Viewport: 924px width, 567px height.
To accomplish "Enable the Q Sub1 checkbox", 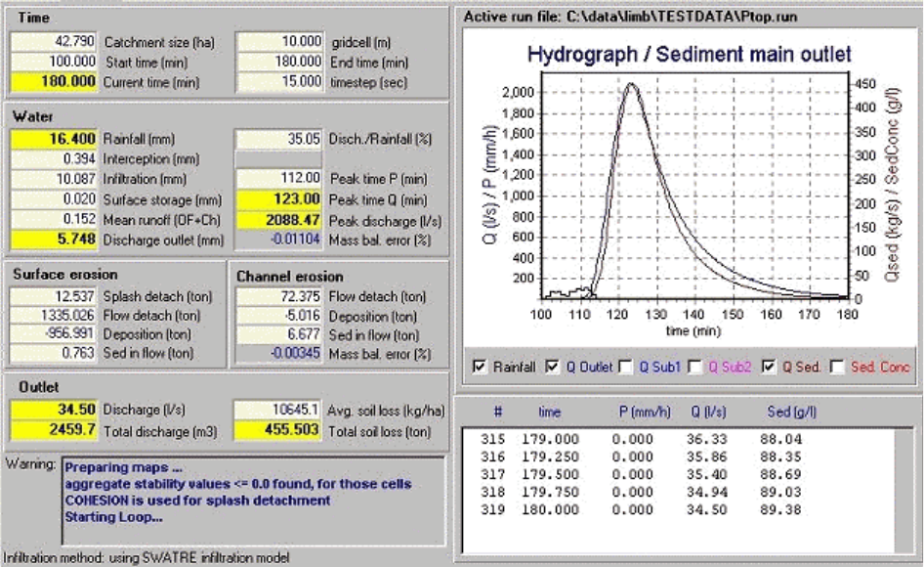I will click(x=625, y=367).
